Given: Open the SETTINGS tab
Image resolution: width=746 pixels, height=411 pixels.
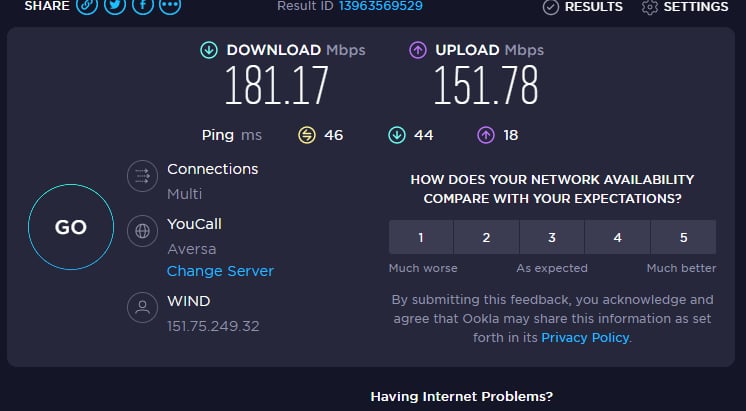Looking at the screenshot, I should point(685,7).
